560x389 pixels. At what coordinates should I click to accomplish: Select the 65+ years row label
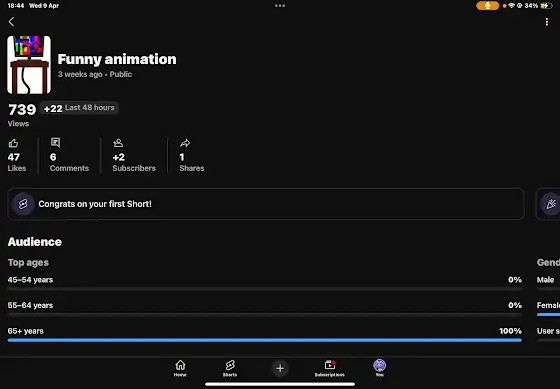[26, 331]
